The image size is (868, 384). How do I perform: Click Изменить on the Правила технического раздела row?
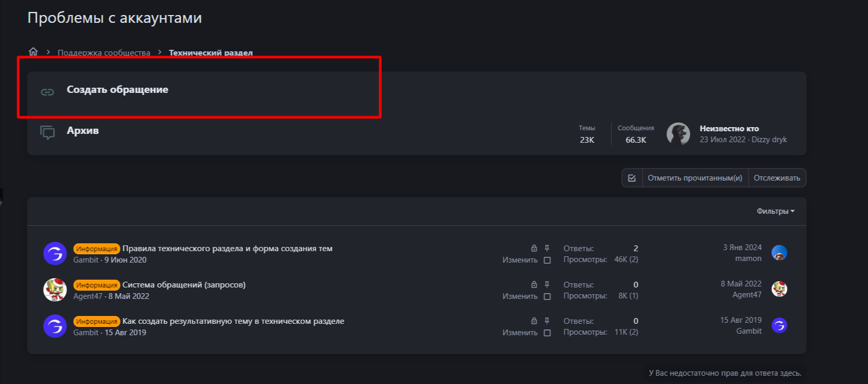tap(519, 260)
